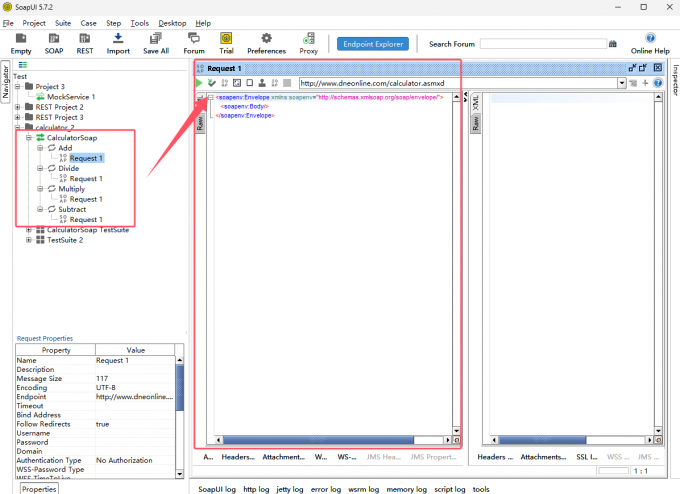Open the http log tab

coord(256,489)
